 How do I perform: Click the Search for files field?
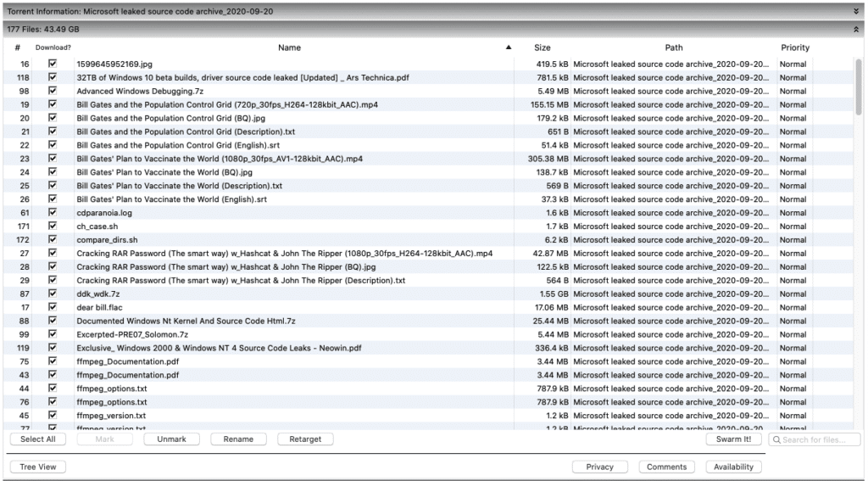(815, 439)
